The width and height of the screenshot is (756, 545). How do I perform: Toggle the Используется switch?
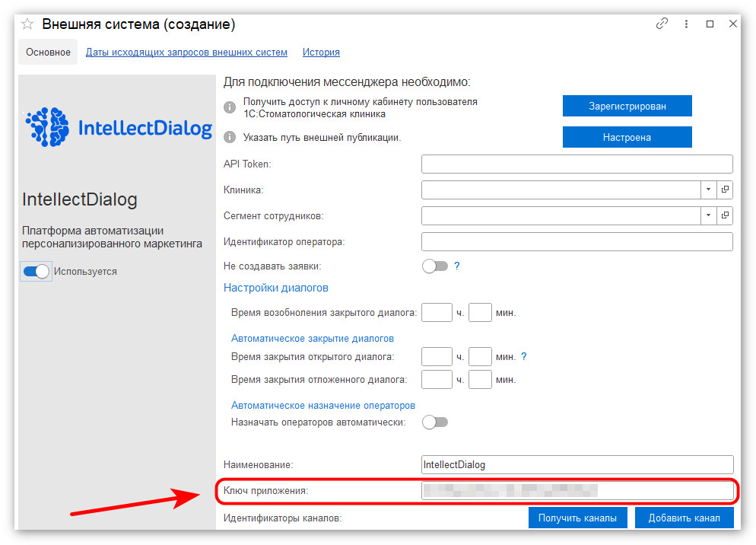[x=37, y=271]
